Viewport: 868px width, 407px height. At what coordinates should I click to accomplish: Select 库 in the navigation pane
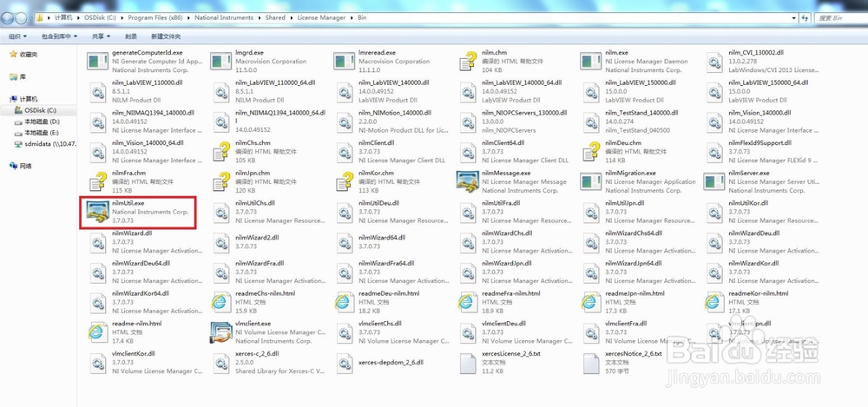[23, 77]
